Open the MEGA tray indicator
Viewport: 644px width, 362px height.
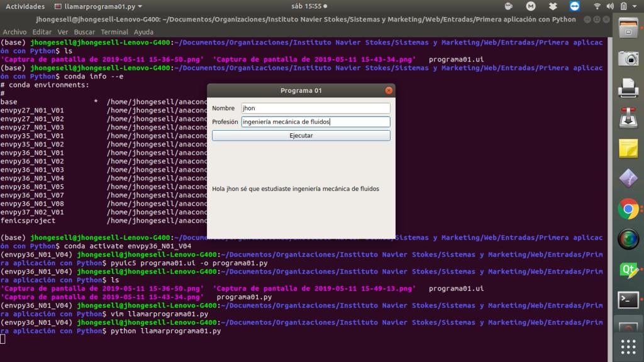coord(531,6)
